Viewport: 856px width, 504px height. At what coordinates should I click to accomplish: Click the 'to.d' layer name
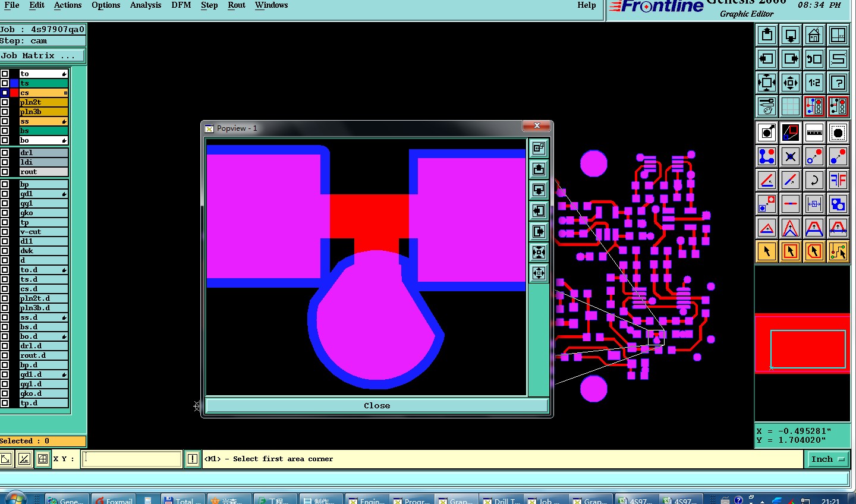pos(43,270)
